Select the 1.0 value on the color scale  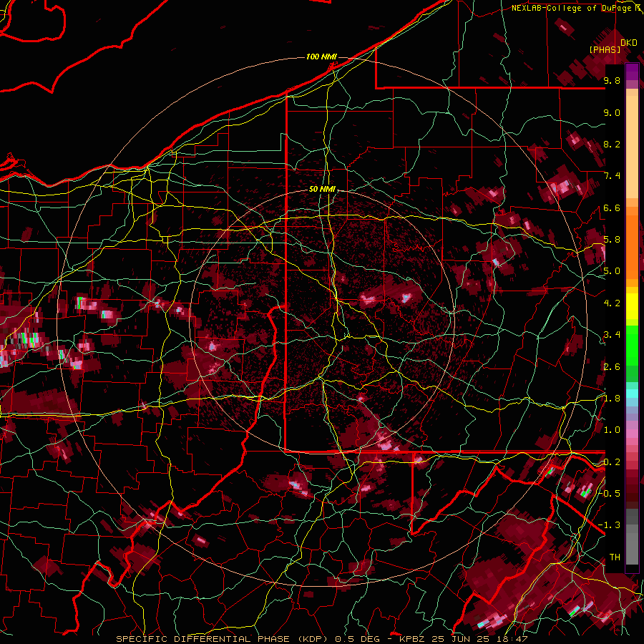click(612, 430)
